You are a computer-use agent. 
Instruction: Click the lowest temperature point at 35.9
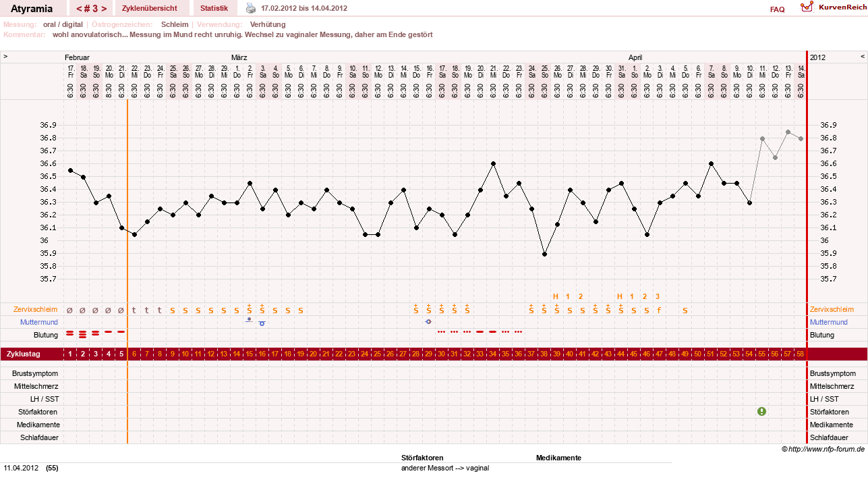point(544,254)
